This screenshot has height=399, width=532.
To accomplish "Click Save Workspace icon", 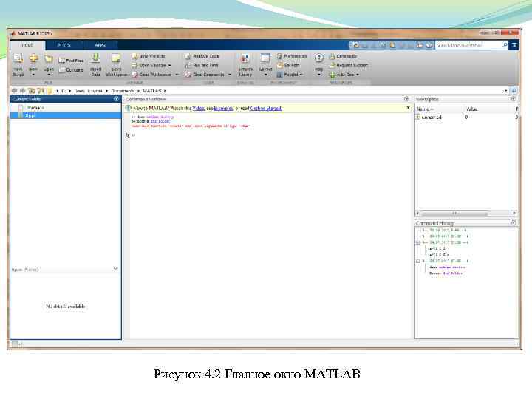I will (116, 64).
